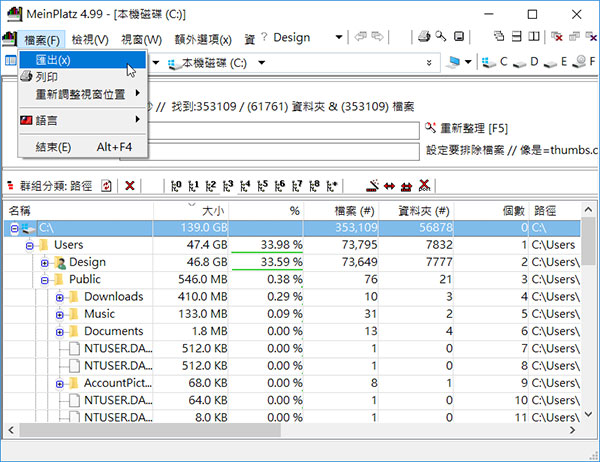The image size is (600, 462).
Task: Sort by 資料夾 (#) column header
Action: [x=416, y=211]
